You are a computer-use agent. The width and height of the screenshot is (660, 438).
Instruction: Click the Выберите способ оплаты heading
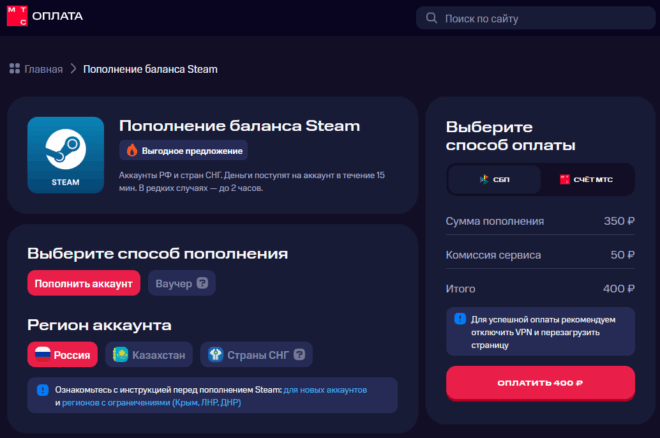point(511,136)
